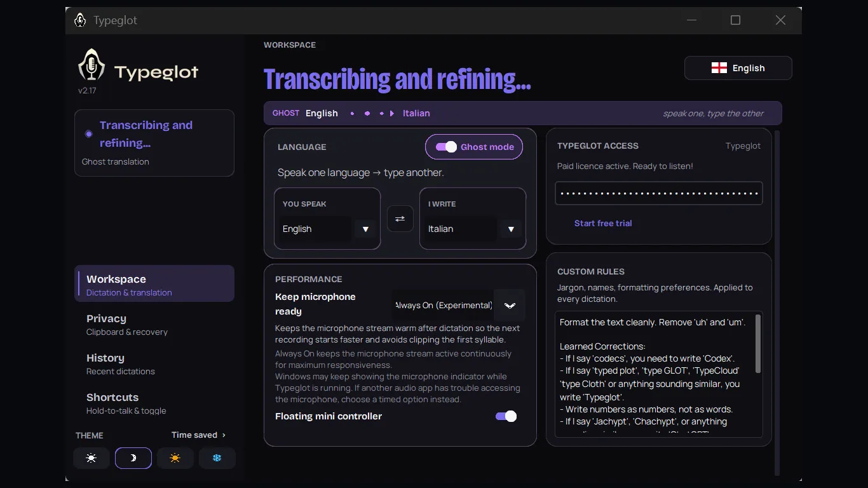Viewport: 868px width, 488px height.
Task: Click the 'Transcribing and refining...' main heading
Action: pos(397,79)
